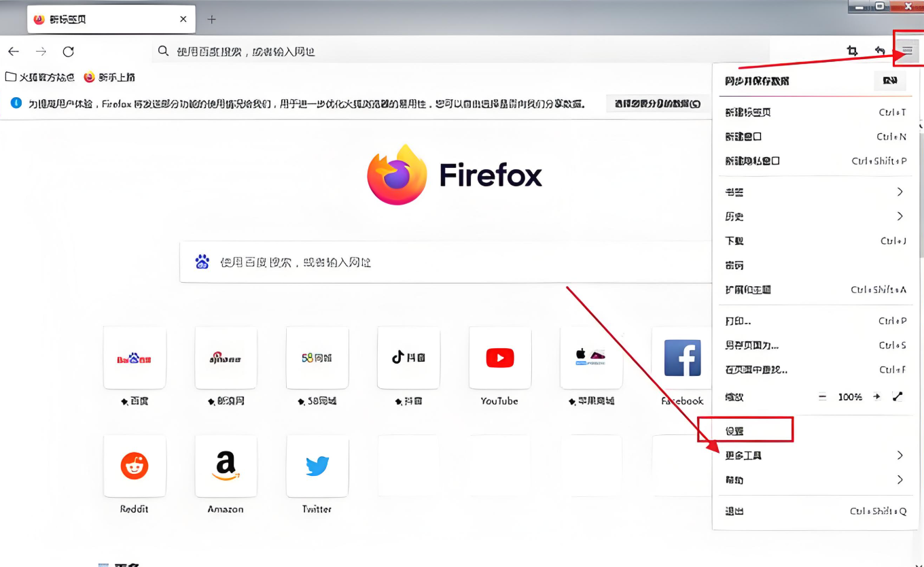924x567 pixels.
Task: Reload the current page
Action: [x=68, y=52]
